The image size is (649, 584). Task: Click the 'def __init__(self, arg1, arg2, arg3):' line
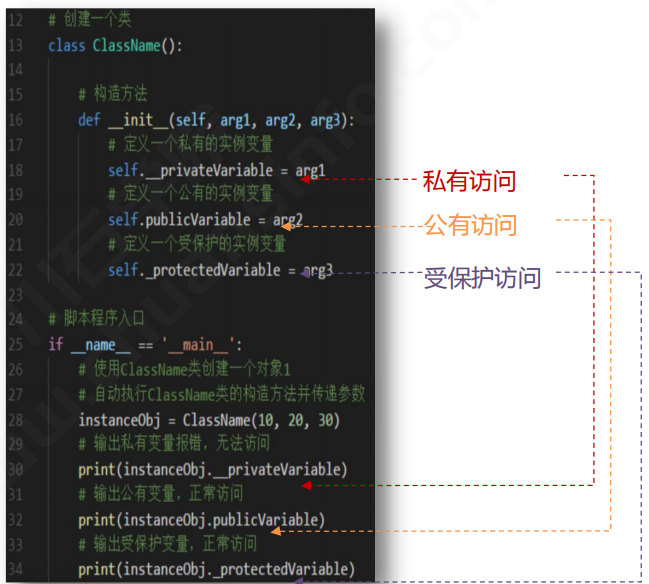pos(216,120)
